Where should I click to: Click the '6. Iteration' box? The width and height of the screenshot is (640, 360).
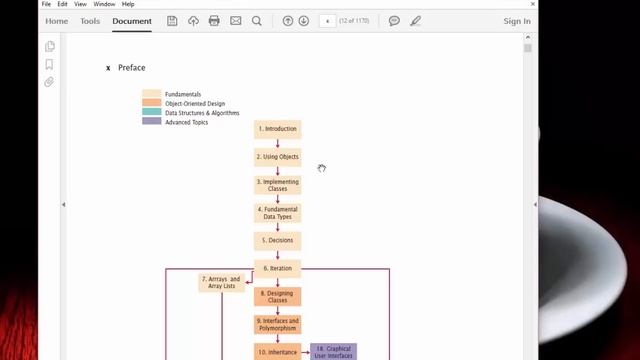(278, 268)
